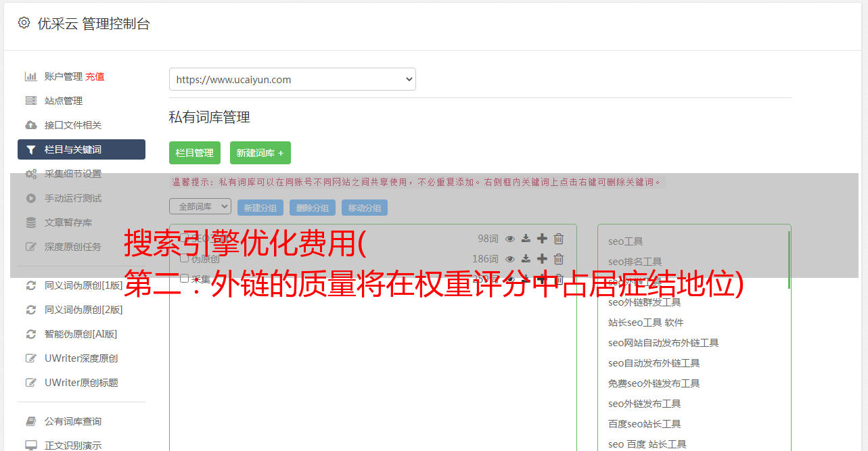Click the trash icon in the 98词 row
868x451 pixels.
[559, 239]
